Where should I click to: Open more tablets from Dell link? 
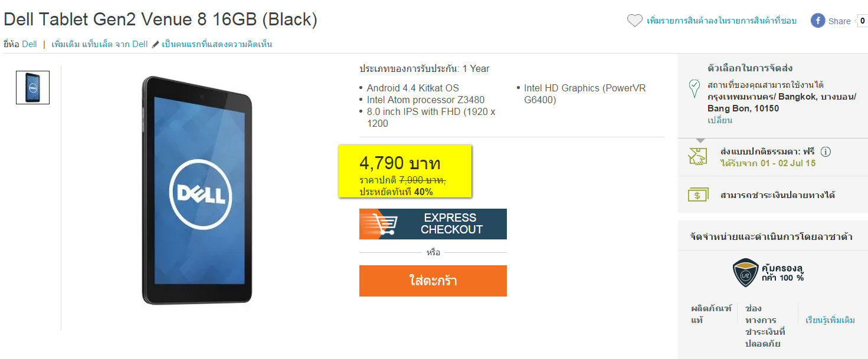[x=100, y=44]
